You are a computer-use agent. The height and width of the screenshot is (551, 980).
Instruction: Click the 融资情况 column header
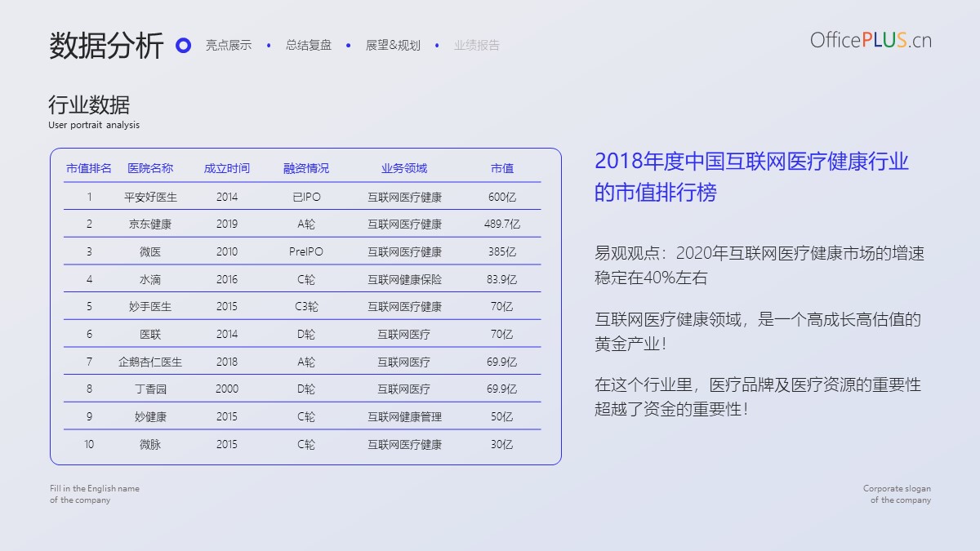(306, 168)
